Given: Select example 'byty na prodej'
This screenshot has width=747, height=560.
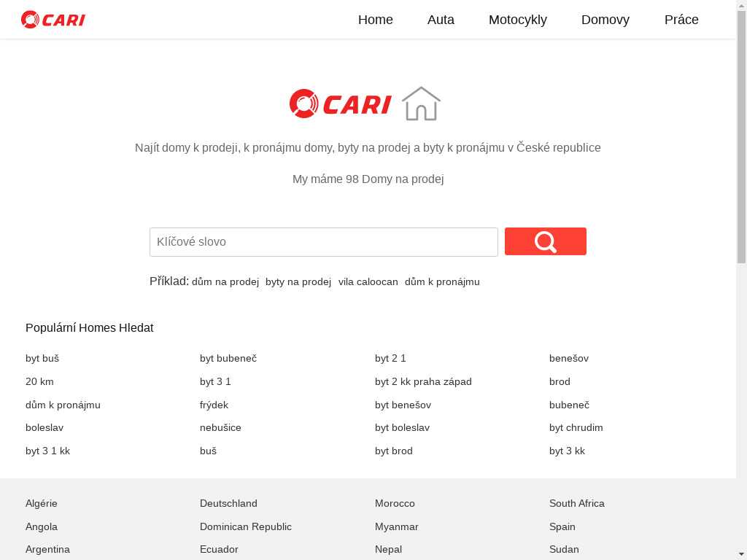Looking at the screenshot, I should pyautogui.click(x=298, y=282).
